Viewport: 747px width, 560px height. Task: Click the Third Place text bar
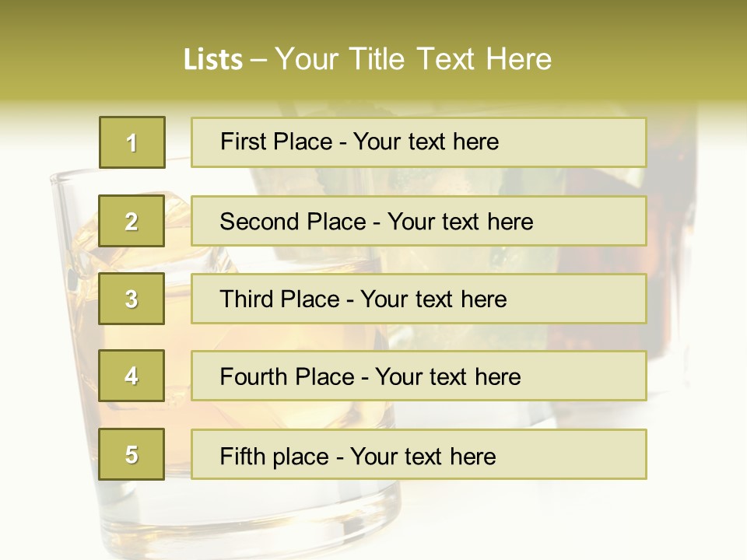click(419, 299)
